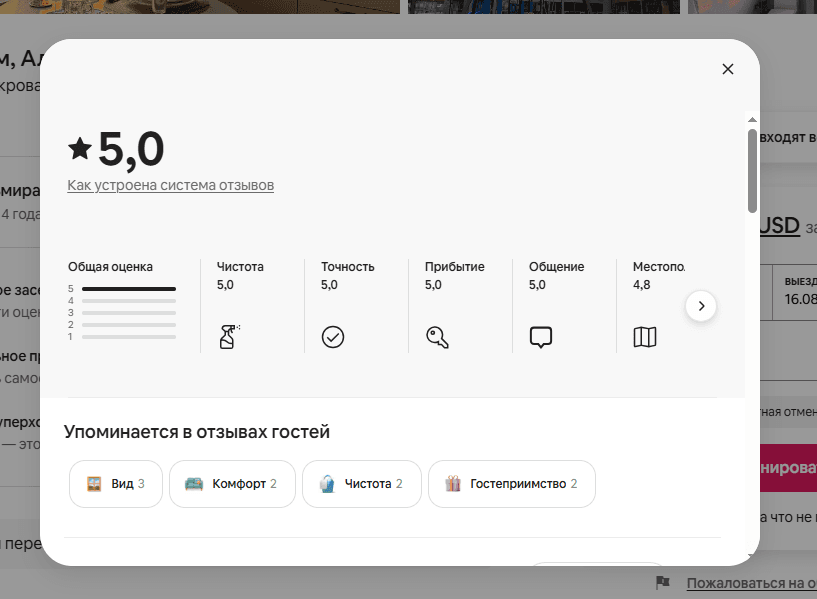The height and width of the screenshot is (599, 817).
Task: Click the large star rating icon
Action: coord(80,149)
